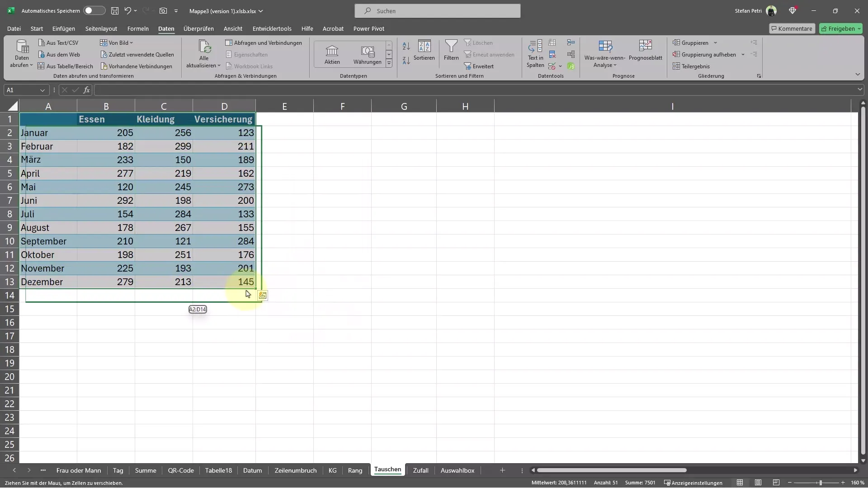
Task: Open the Entwicklertools ribbon tab
Action: pyautogui.click(x=272, y=28)
